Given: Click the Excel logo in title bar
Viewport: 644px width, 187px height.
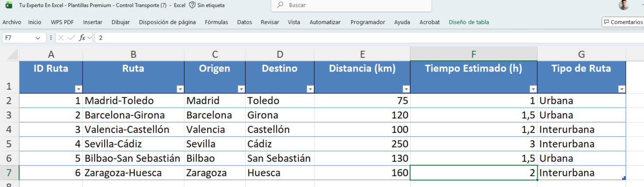Looking at the screenshot, I should [x=9, y=5].
